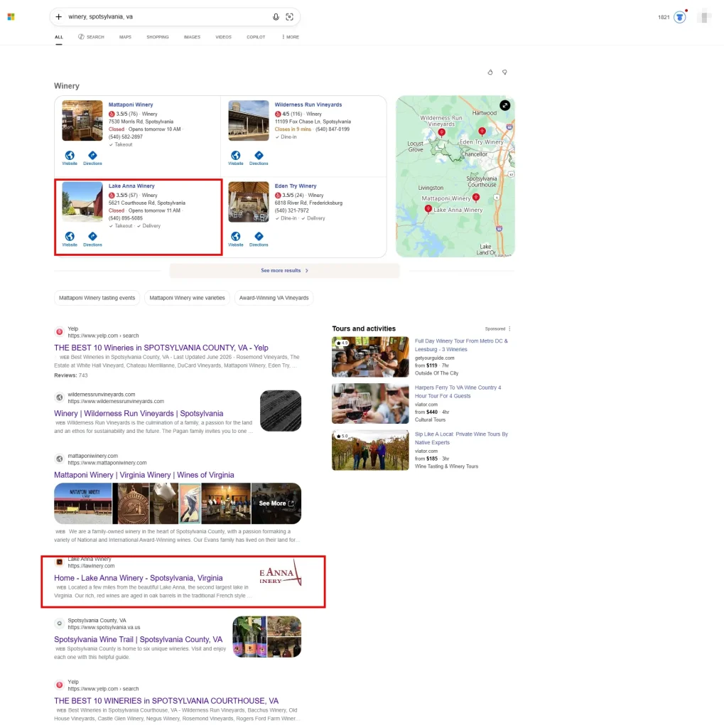The height and width of the screenshot is (728, 724).
Task: Expand the map with fullscreen icon
Action: point(505,105)
